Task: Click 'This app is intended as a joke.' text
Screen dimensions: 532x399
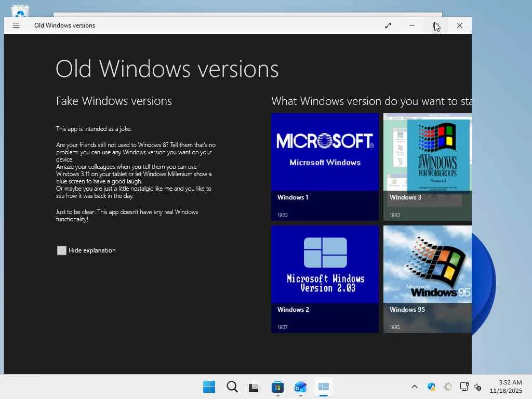Action: 94,129
